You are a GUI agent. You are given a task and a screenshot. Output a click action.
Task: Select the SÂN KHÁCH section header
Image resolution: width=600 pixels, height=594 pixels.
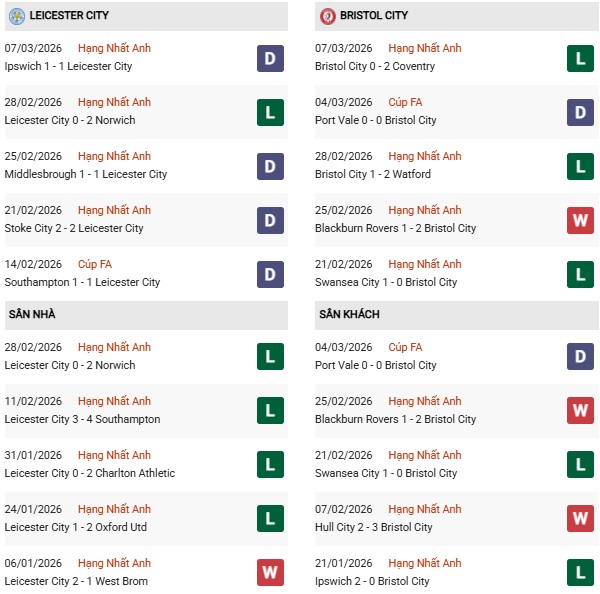click(x=349, y=314)
